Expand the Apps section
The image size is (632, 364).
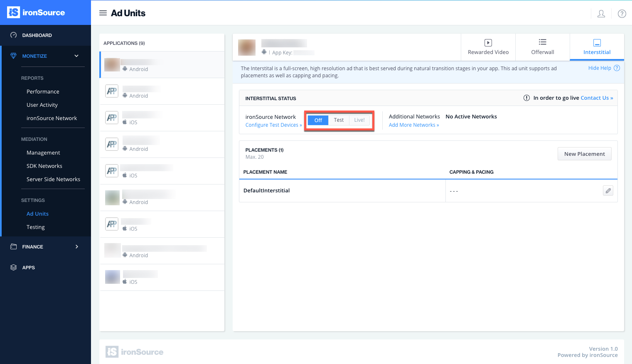[29, 267]
